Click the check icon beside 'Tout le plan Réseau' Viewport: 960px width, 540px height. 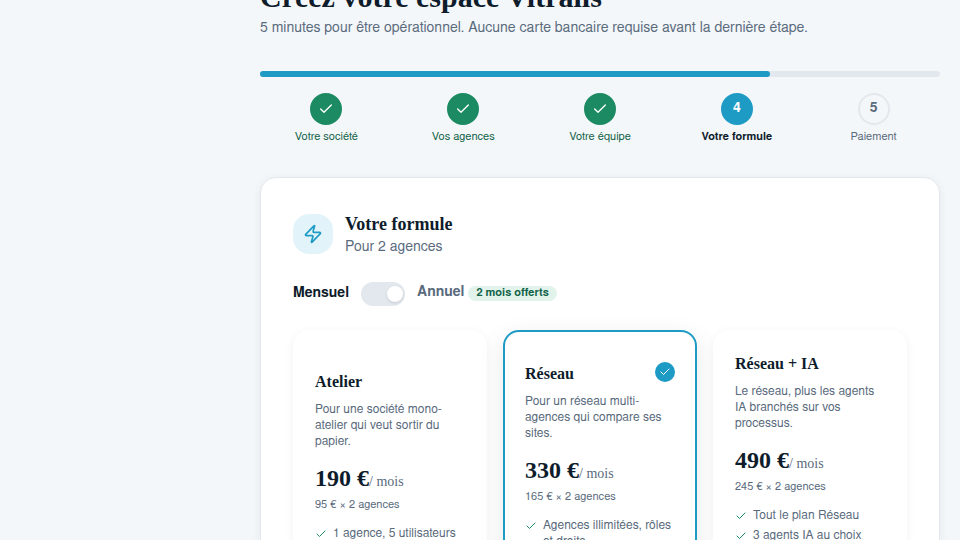click(x=741, y=516)
